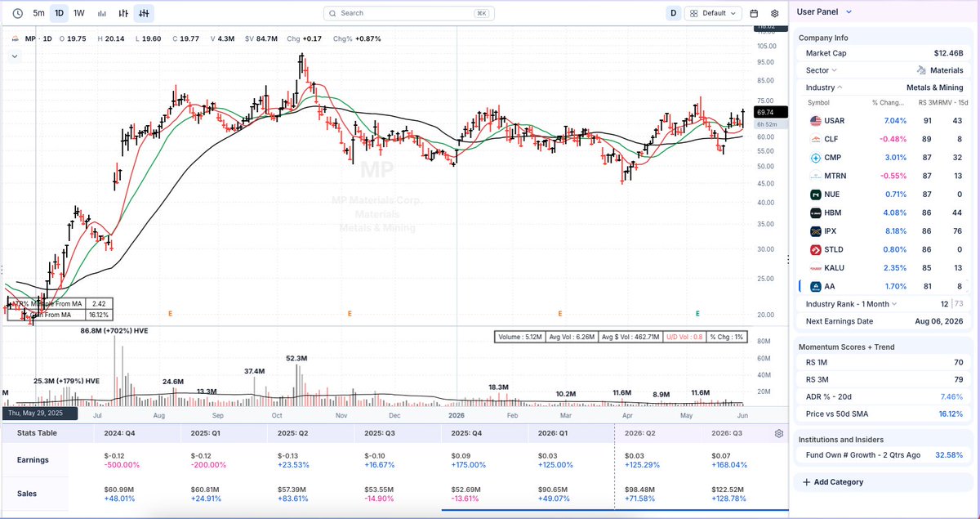Select the volume bars chart-style icon
This screenshot has height=519, width=980.
click(x=102, y=13)
